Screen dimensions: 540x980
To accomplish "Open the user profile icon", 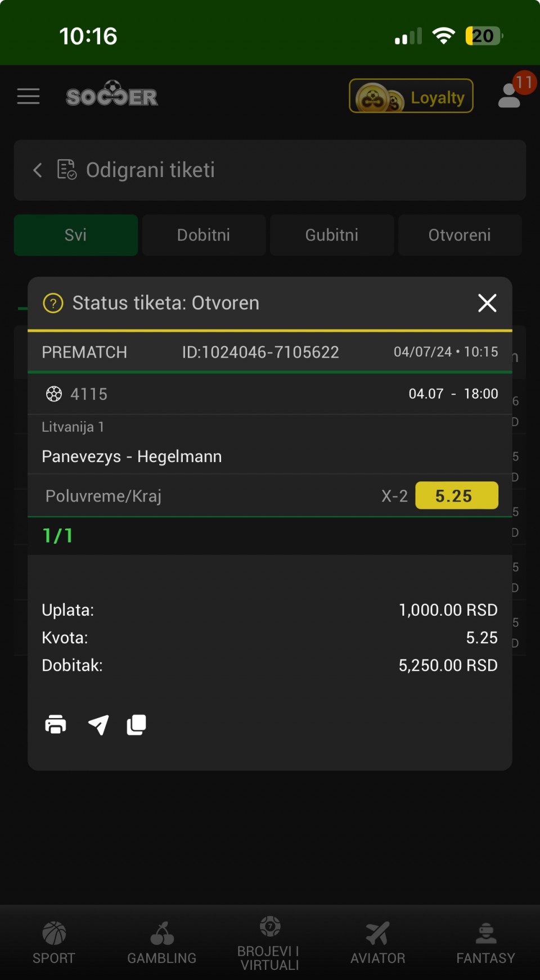I will 510,96.
